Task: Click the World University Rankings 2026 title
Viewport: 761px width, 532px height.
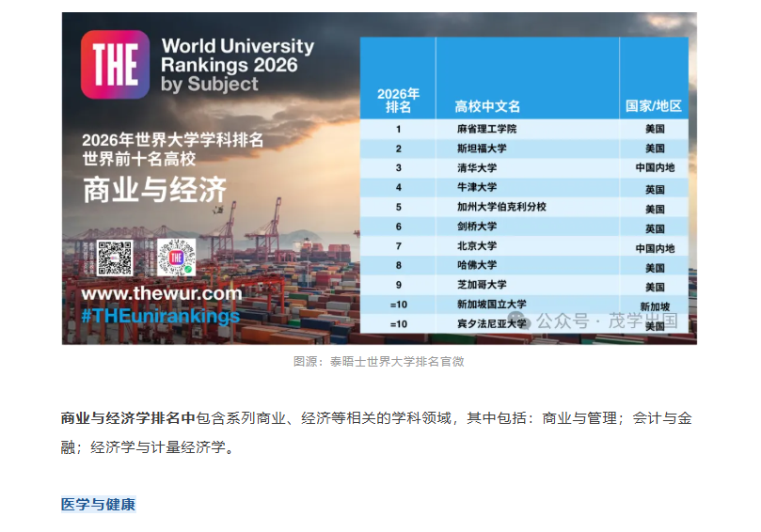Action: point(237,56)
